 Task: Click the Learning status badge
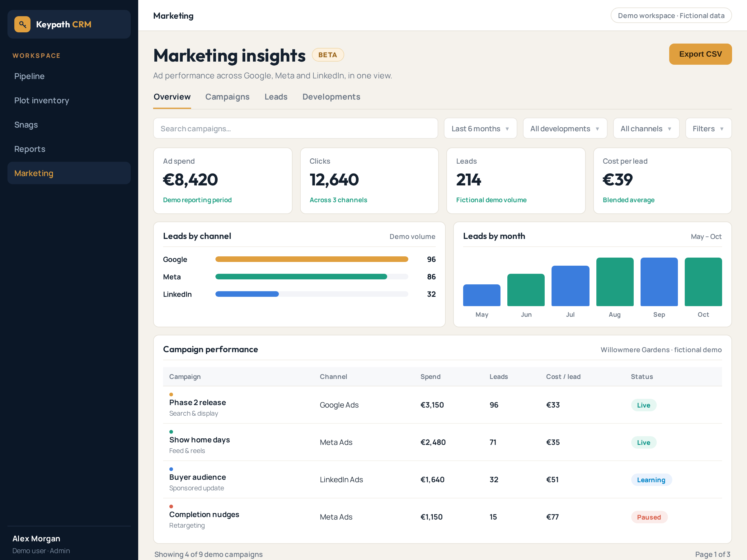pyautogui.click(x=651, y=480)
